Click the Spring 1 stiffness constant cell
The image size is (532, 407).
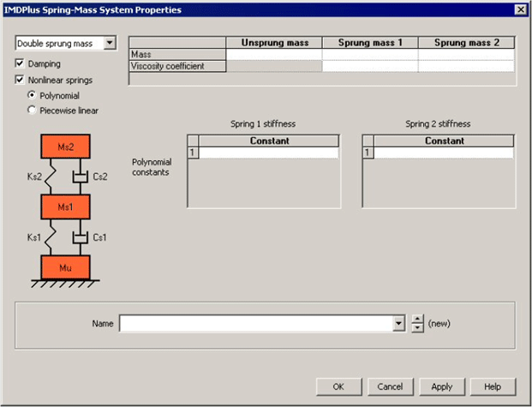[x=269, y=153]
